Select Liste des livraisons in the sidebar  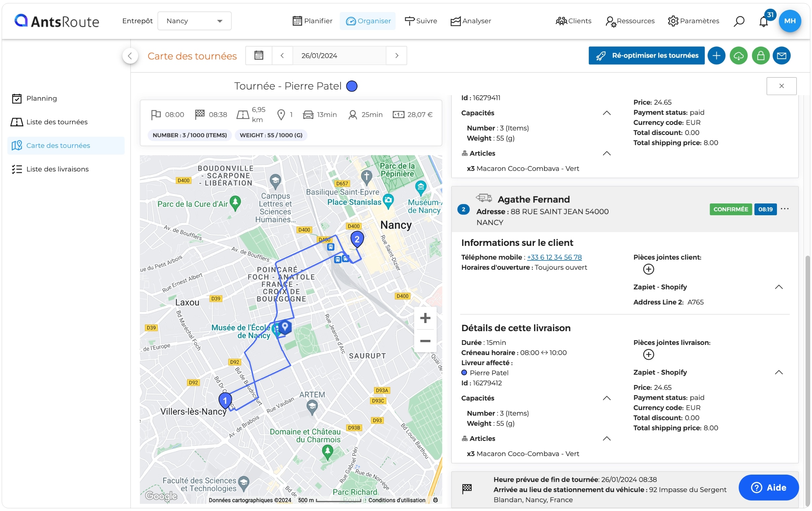click(x=66, y=169)
